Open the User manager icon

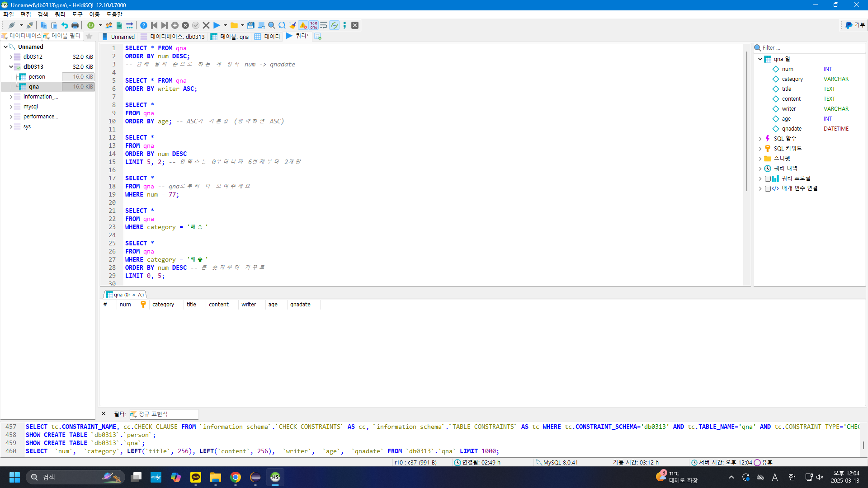click(109, 25)
